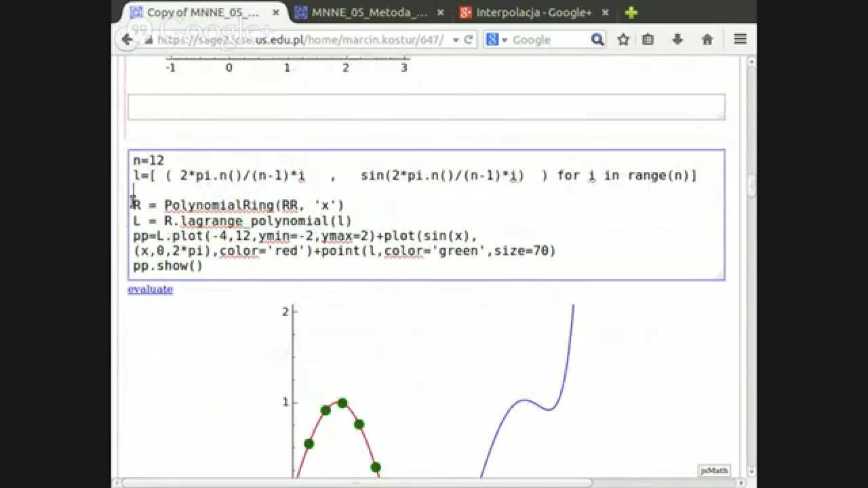Image resolution: width=868 pixels, height=488 pixels.
Task: Open the downloads arrow icon
Action: point(677,40)
